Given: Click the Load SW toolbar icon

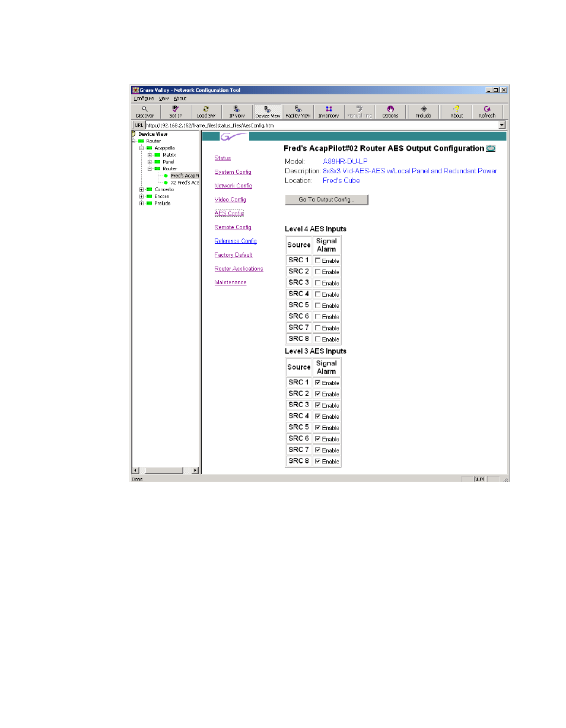Looking at the screenshot, I should click(x=206, y=112).
